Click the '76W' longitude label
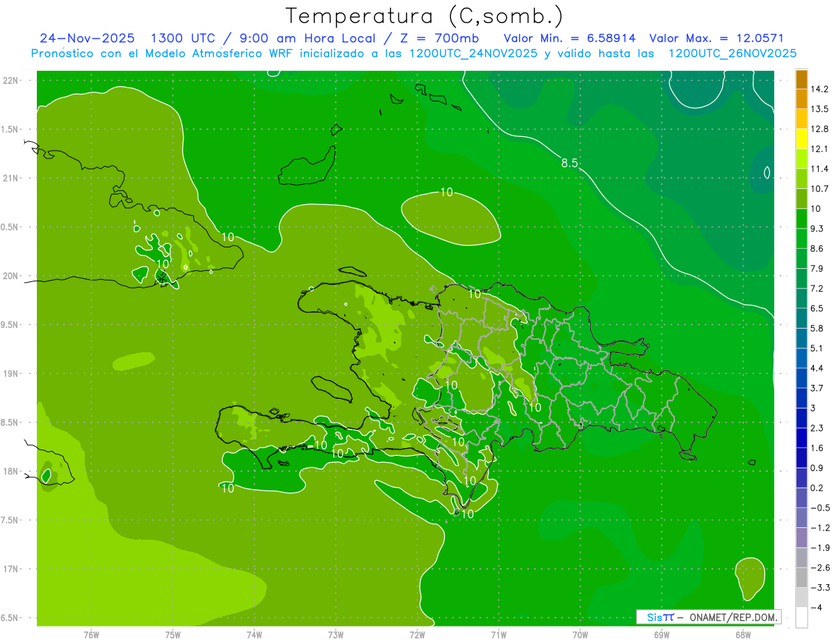 (x=91, y=634)
